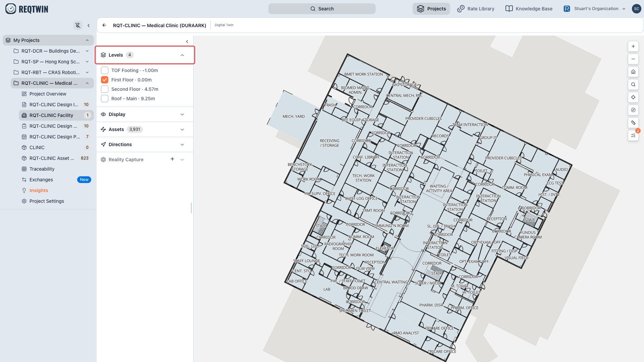Open the Knowledge Base link
Screen dimensions: 644x362
(529, 9)
